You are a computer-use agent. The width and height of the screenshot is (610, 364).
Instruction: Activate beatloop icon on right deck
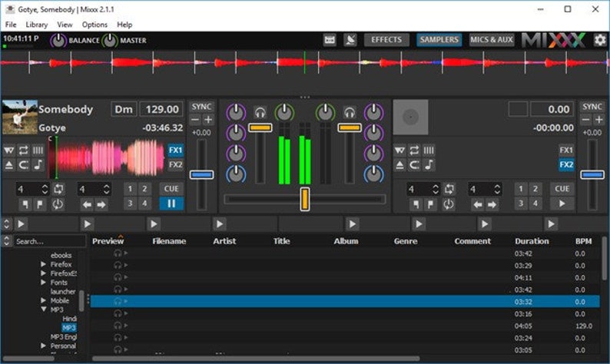449,190
